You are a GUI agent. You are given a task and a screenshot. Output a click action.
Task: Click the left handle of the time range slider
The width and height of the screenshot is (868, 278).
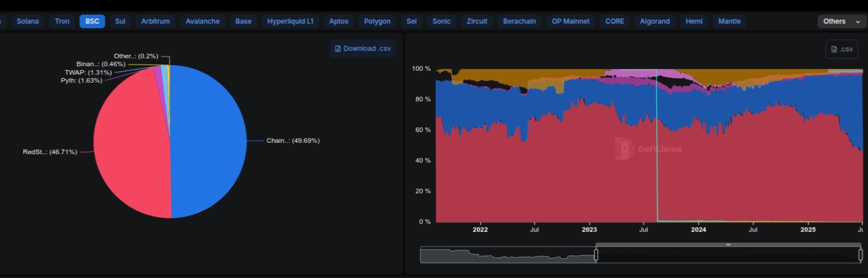click(x=596, y=255)
